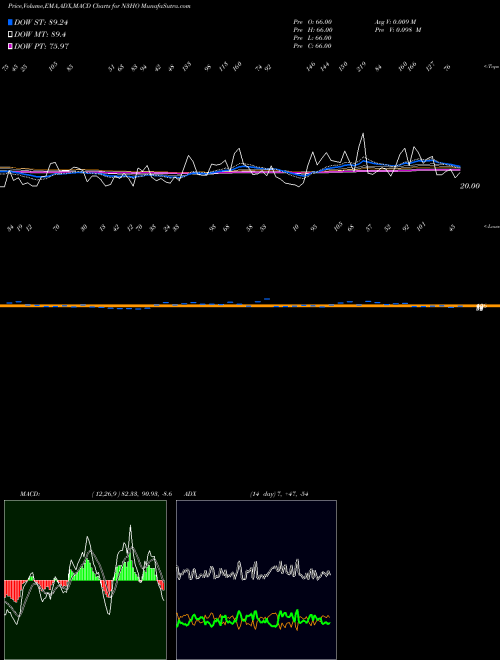Click the ADX (14 day) parameter values
The image size is (500, 660).
[x=279, y=494]
